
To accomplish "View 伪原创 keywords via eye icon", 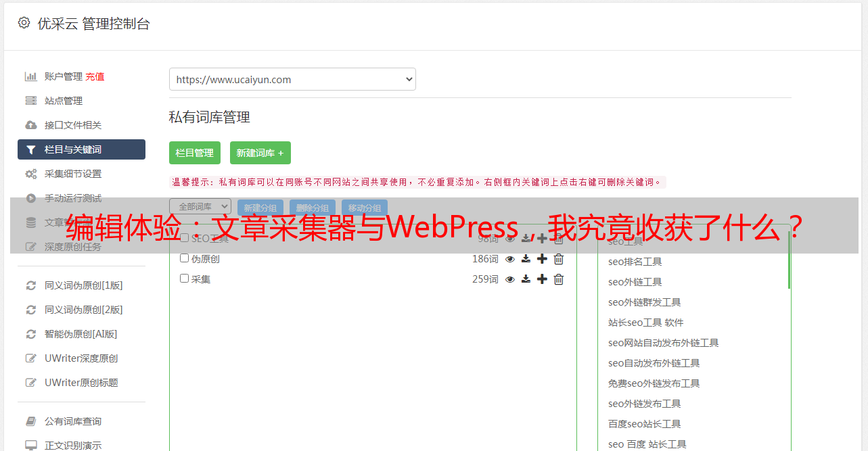I will [510, 259].
